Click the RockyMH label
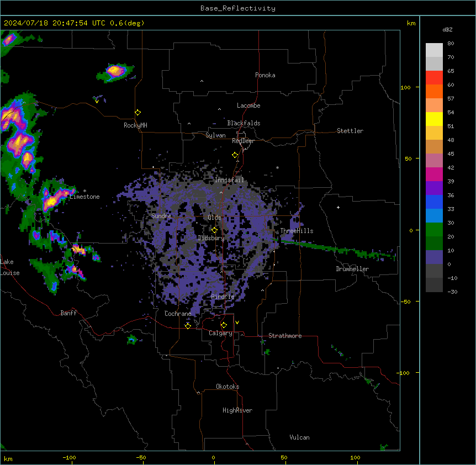The width and height of the screenshot is (476, 465). click(x=135, y=125)
